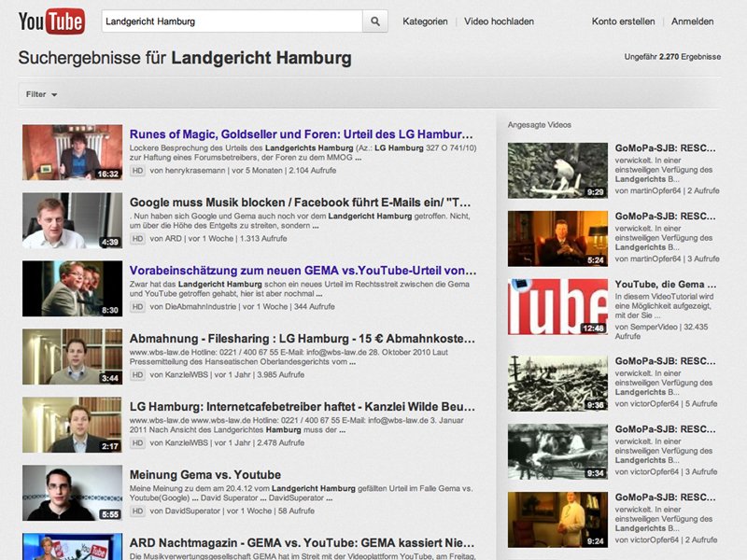
Task: Click the Anmelden link
Action: [693, 21]
